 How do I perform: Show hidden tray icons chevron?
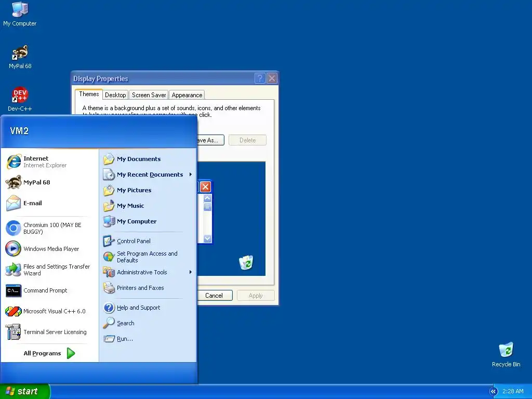493,392
